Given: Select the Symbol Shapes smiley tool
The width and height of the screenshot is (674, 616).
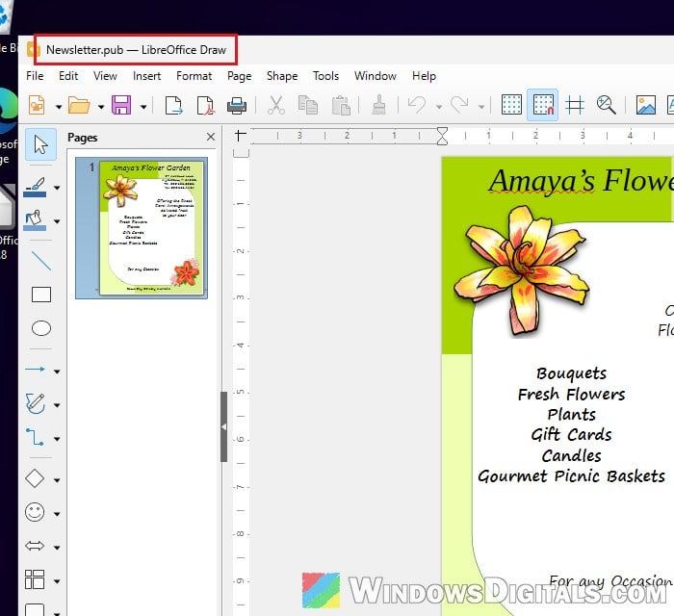Looking at the screenshot, I should click(35, 512).
